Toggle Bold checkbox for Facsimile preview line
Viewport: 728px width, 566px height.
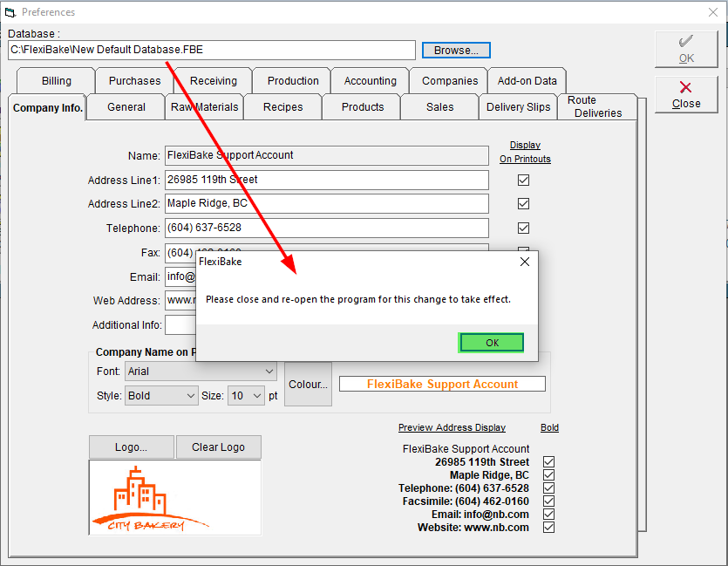(548, 501)
